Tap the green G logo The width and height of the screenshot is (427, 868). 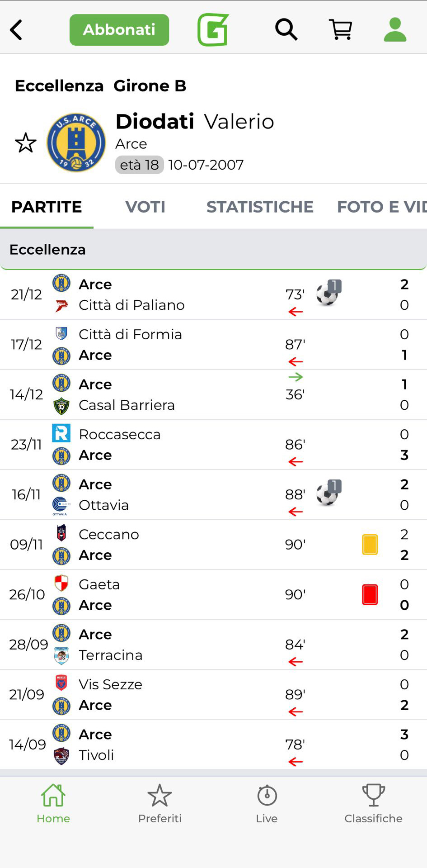[213, 30]
